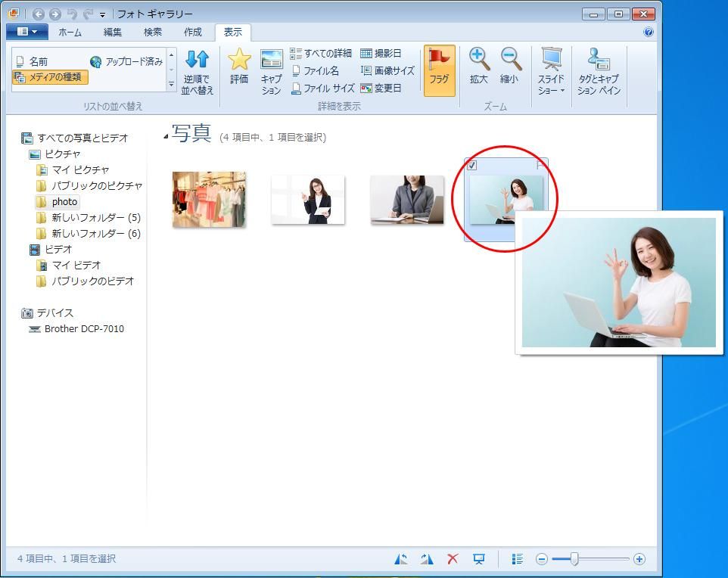The height and width of the screenshot is (578, 728).
Task: Collapse the 写真 group header triangle
Action: [x=166, y=137]
